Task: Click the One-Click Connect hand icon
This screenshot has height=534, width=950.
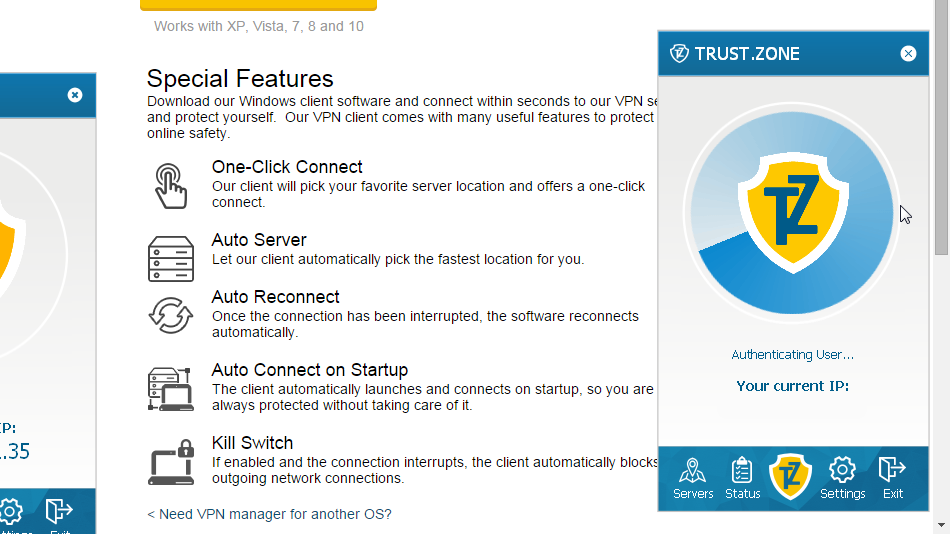Action: click(171, 185)
